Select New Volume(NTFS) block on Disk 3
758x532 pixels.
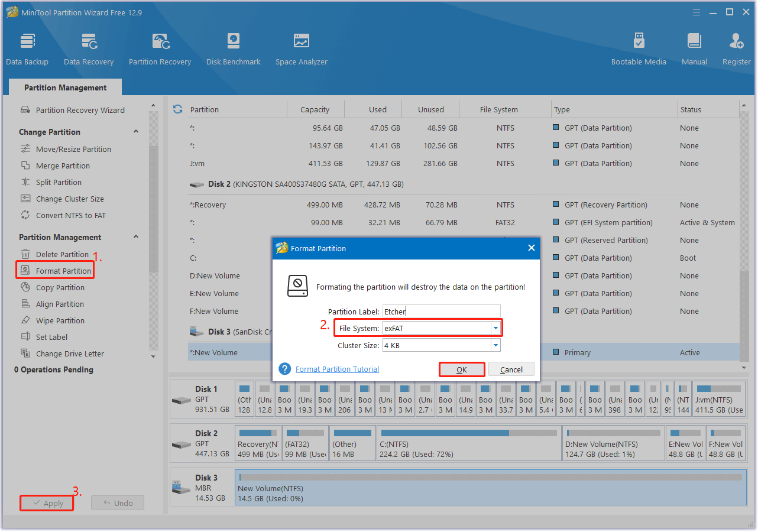point(490,488)
